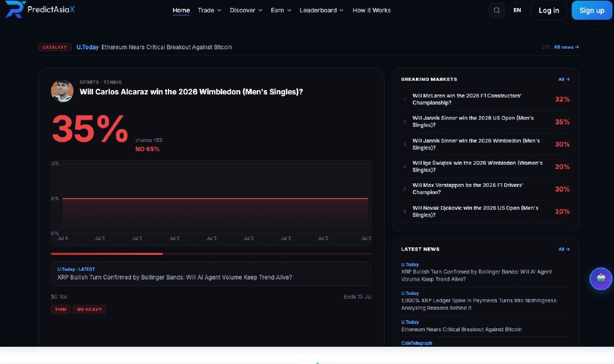
Task: Click the NO 65% value
Action: coord(147,149)
